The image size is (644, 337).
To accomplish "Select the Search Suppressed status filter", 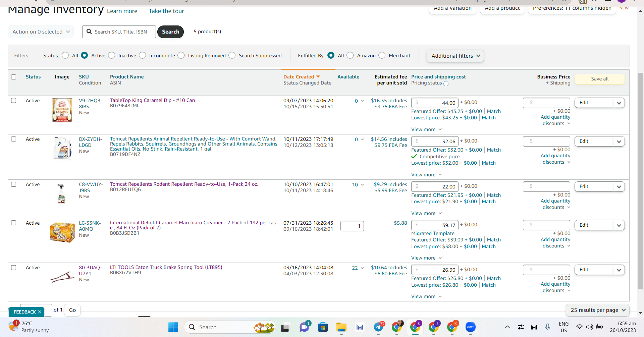I will click(232, 55).
